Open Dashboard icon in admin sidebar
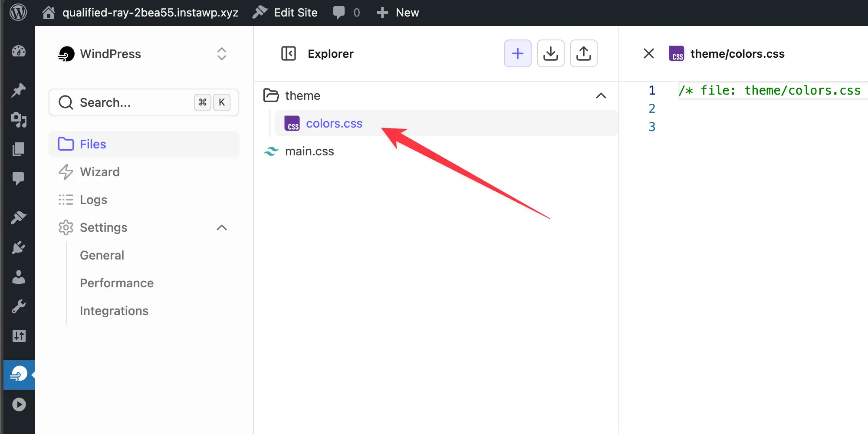 (x=19, y=51)
